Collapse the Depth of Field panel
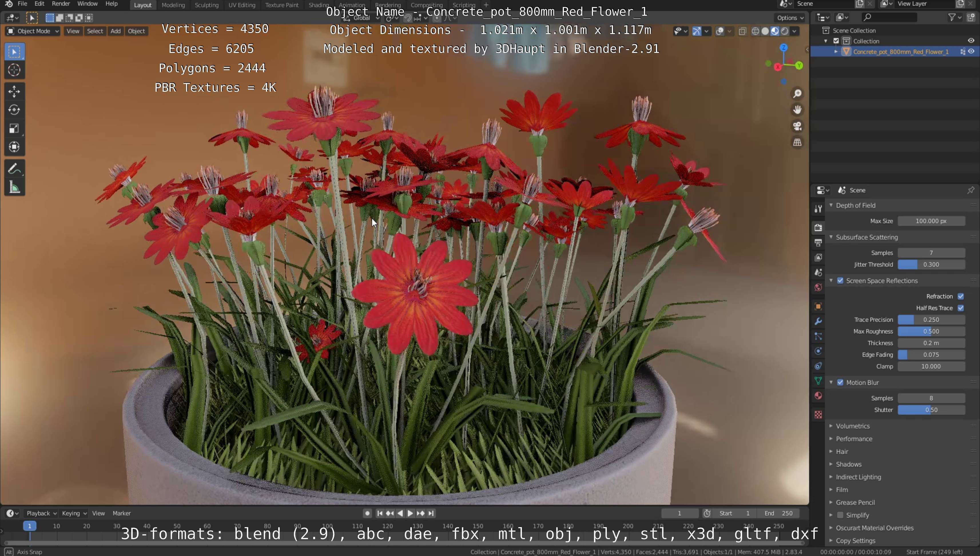The width and height of the screenshot is (980, 556). point(831,205)
